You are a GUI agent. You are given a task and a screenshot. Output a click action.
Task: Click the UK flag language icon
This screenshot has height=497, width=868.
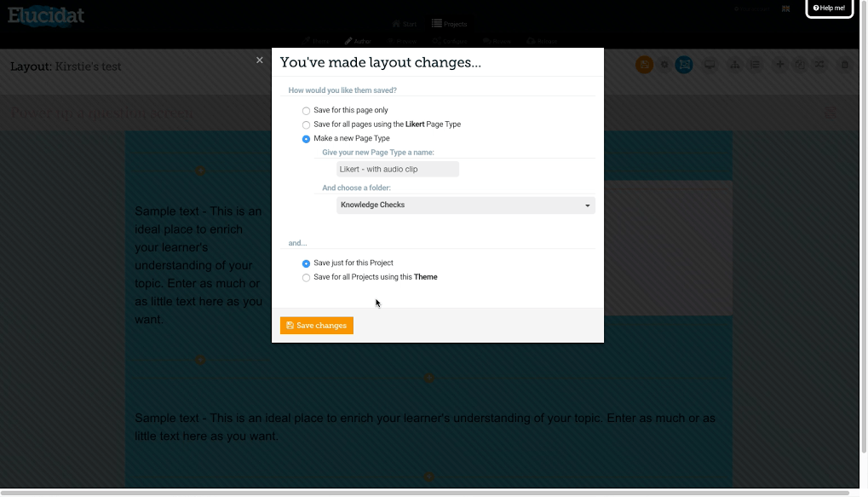tap(785, 9)
